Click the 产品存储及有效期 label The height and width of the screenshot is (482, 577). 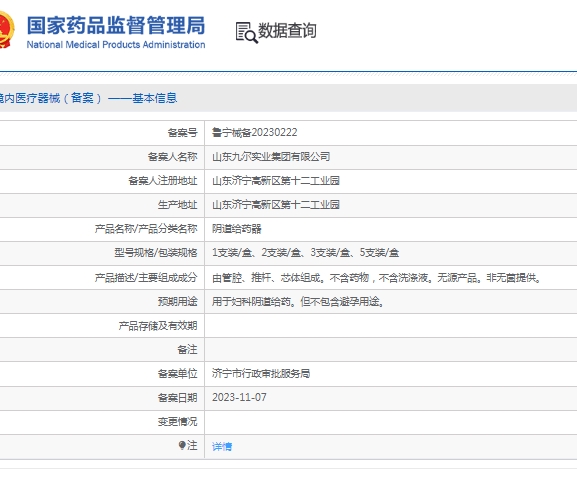[x=158, y=326]
